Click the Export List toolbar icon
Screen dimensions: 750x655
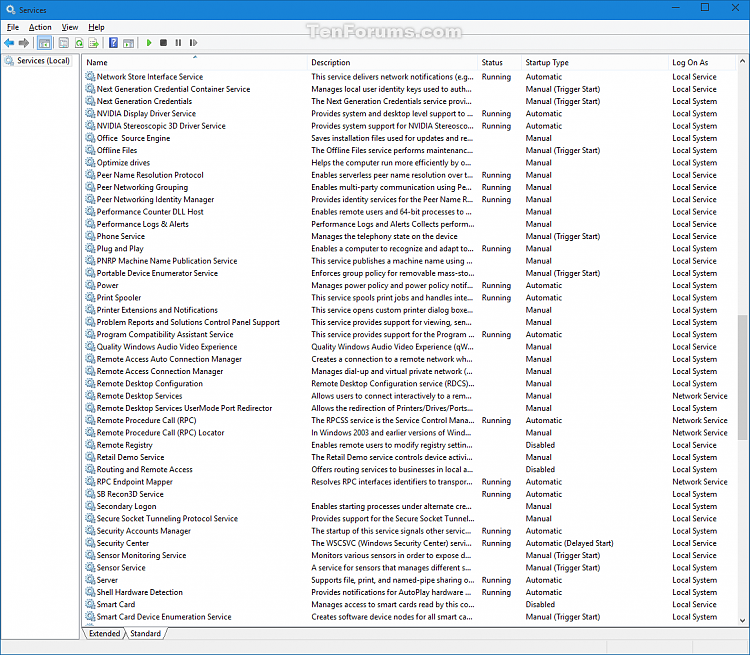[94, 43]
